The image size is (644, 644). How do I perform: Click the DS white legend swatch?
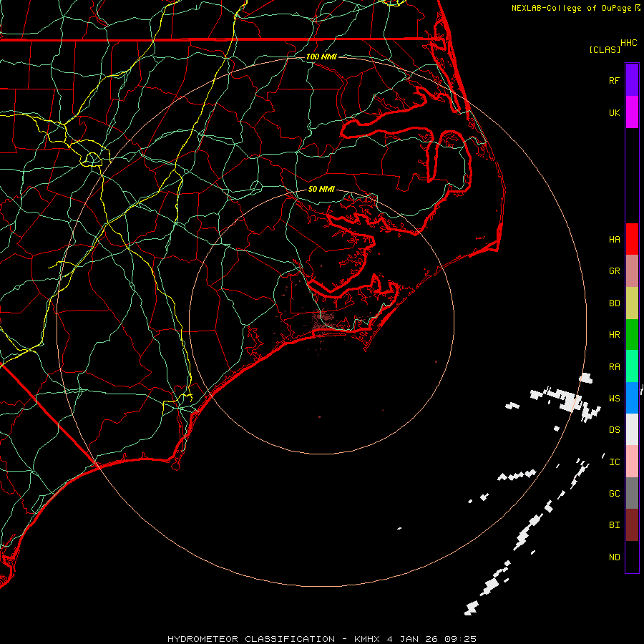[x=632, y=429]
